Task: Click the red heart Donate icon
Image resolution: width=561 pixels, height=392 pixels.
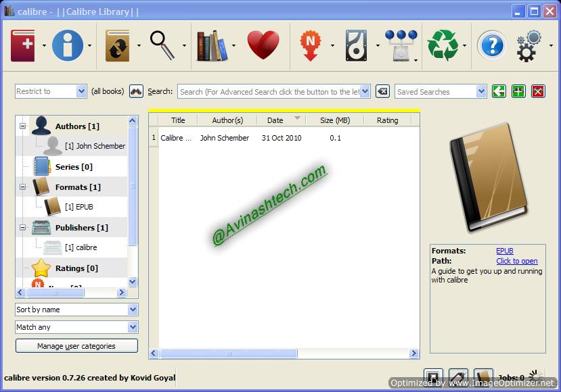Action: 263,45
